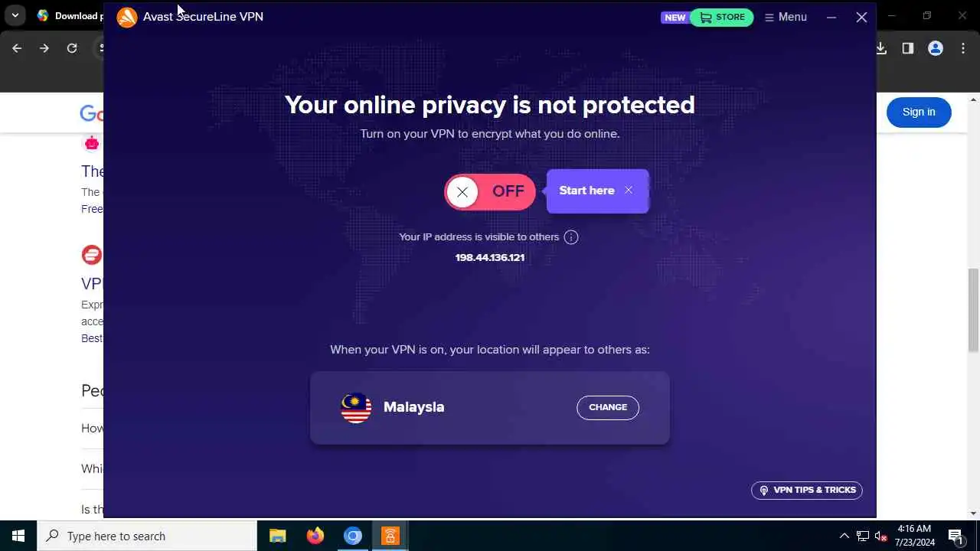Show hidden system tray icons
The height and width of the screenshot is (551, 980).
[x=844, y=536]
